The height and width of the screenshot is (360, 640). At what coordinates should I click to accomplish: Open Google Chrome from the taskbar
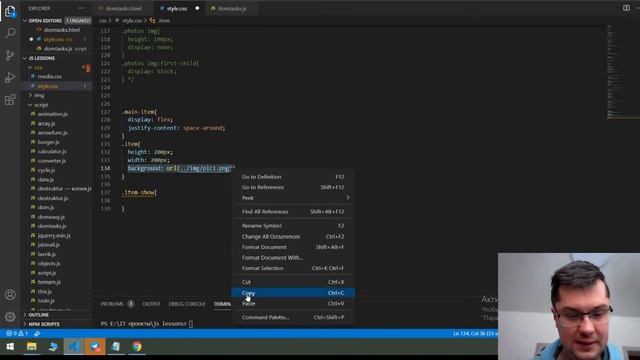click(x=137, y=347)
